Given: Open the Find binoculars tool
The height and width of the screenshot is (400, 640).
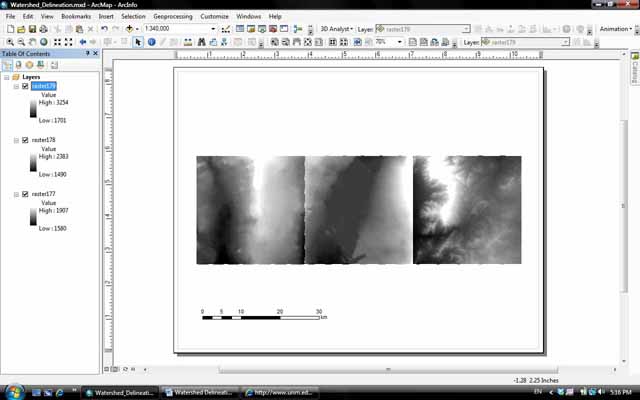Looking at the screenshot, I should point(201,42).
